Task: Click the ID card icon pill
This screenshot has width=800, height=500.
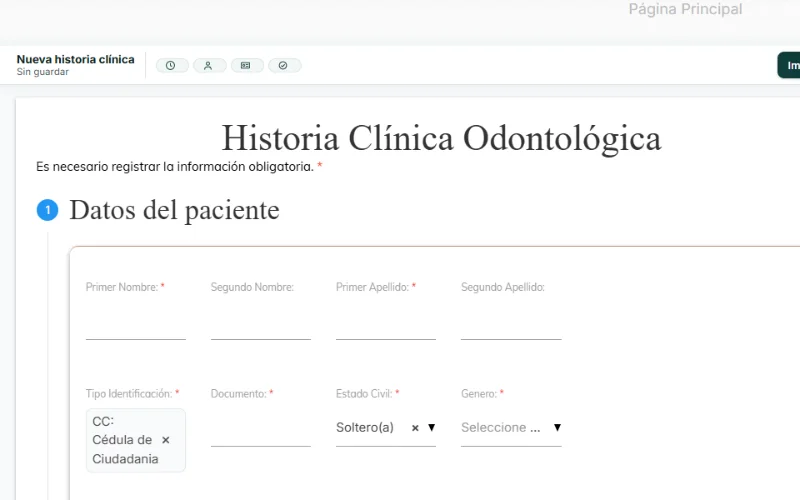Action: pyautogui.click(x=247, y=65)
